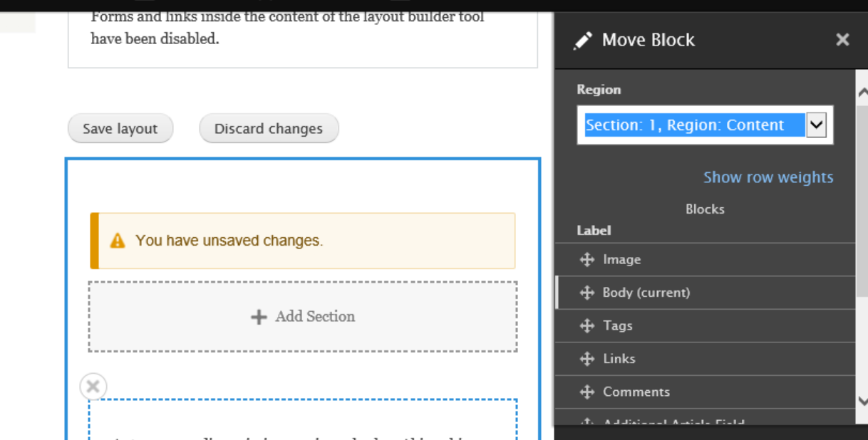Grab the move handle next to Image

pyautogui.click(x=587, y=259)
